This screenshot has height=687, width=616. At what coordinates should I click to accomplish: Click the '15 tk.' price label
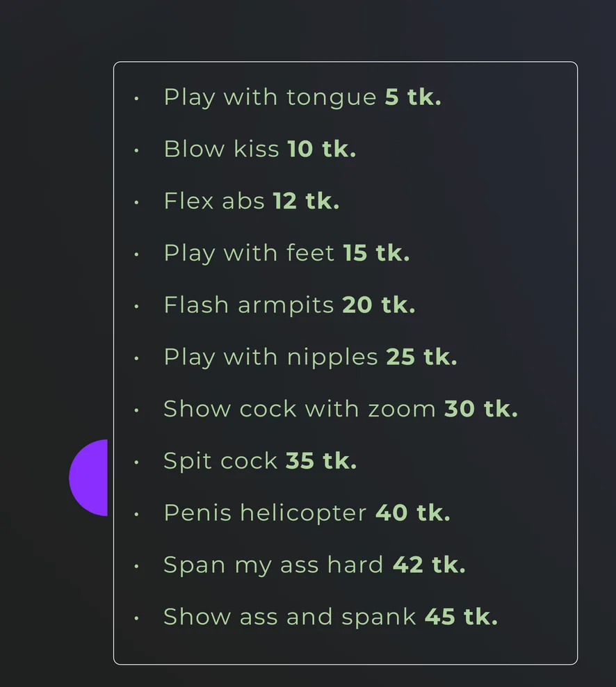(x=376, y=253)
